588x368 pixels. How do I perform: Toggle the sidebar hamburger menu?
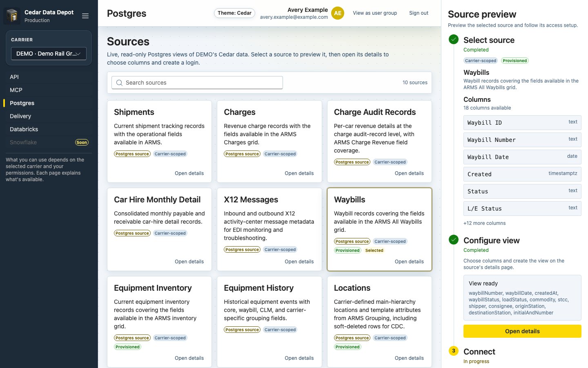(x=85, y=16)
